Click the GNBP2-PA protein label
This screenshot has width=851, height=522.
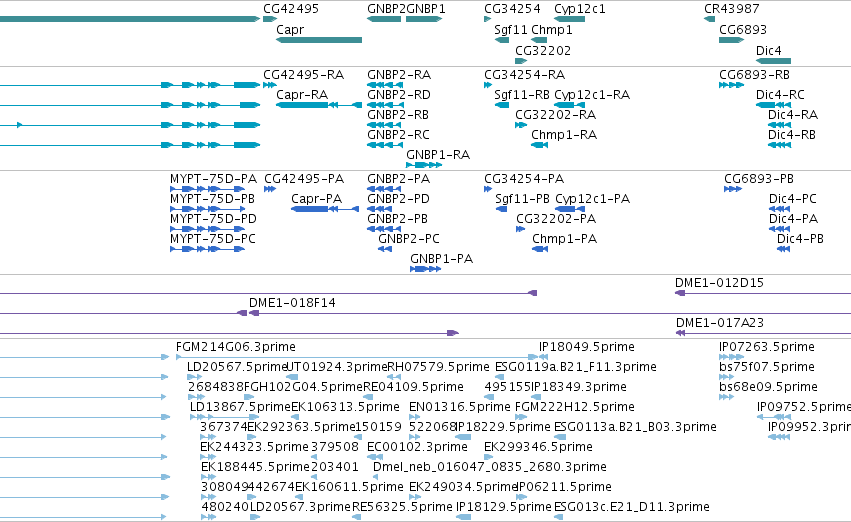pos(398,179)
